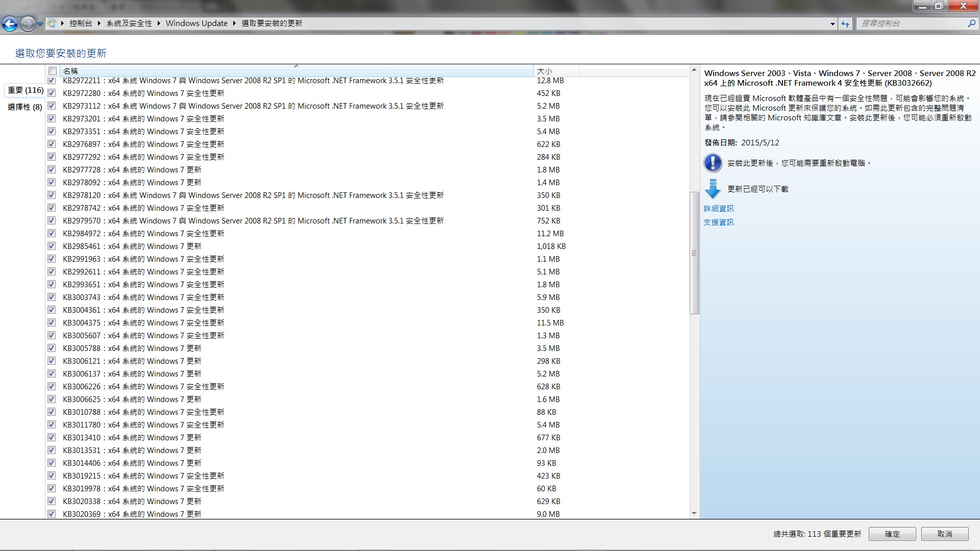Click the 選取要安裝的更新 breadcrumb
The width and height of the screenshot is (980, 551).
[x=272, y=23]
